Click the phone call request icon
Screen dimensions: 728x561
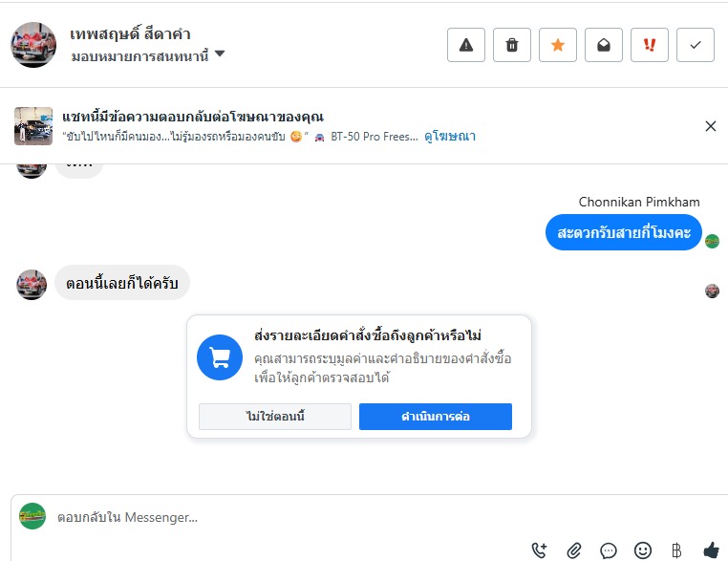[x=540, y=550]
